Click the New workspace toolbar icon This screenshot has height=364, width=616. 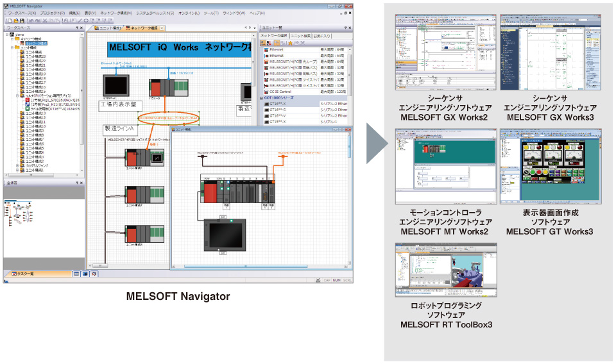point(10,21)
